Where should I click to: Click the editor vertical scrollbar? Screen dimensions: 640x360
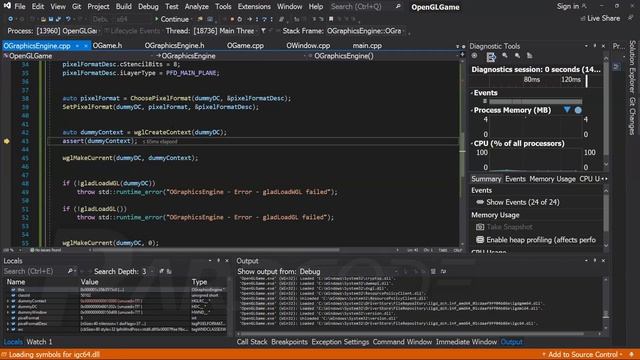pyautogui.click(x=462, y=153)
